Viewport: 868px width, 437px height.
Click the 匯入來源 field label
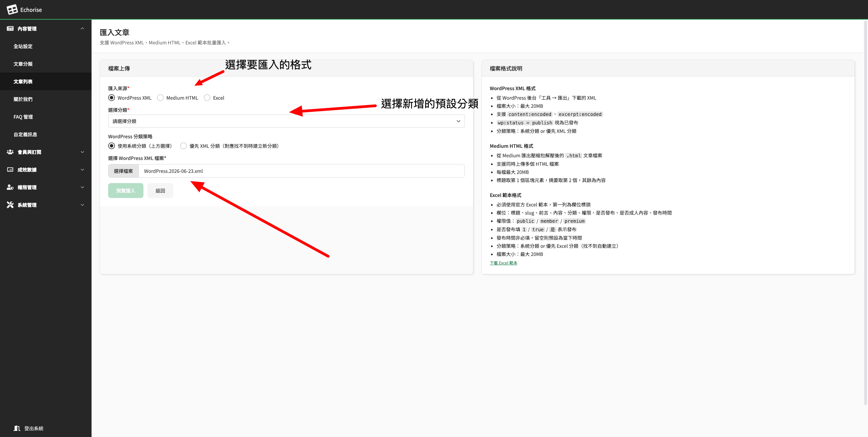(119, 88)
